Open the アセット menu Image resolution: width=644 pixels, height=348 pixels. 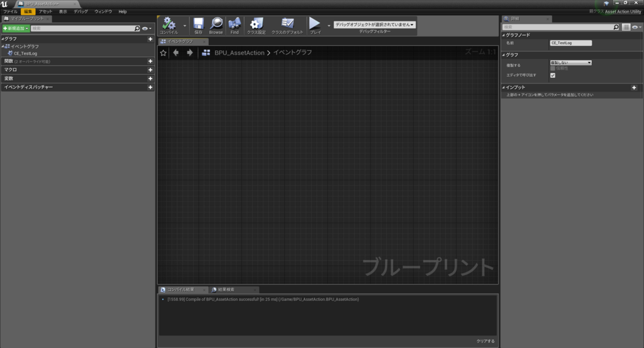click(45, 11)
